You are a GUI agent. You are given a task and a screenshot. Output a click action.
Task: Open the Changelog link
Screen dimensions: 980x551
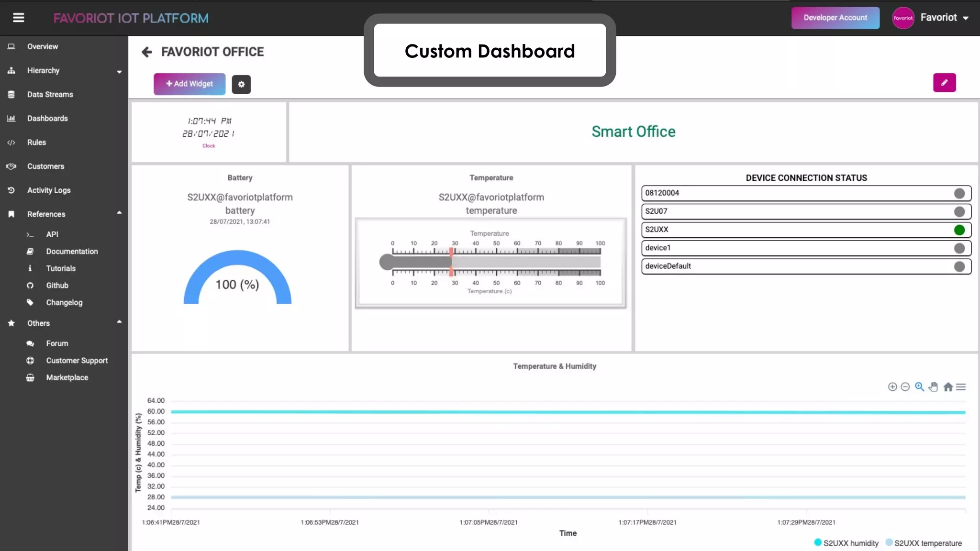coord(64,302)
